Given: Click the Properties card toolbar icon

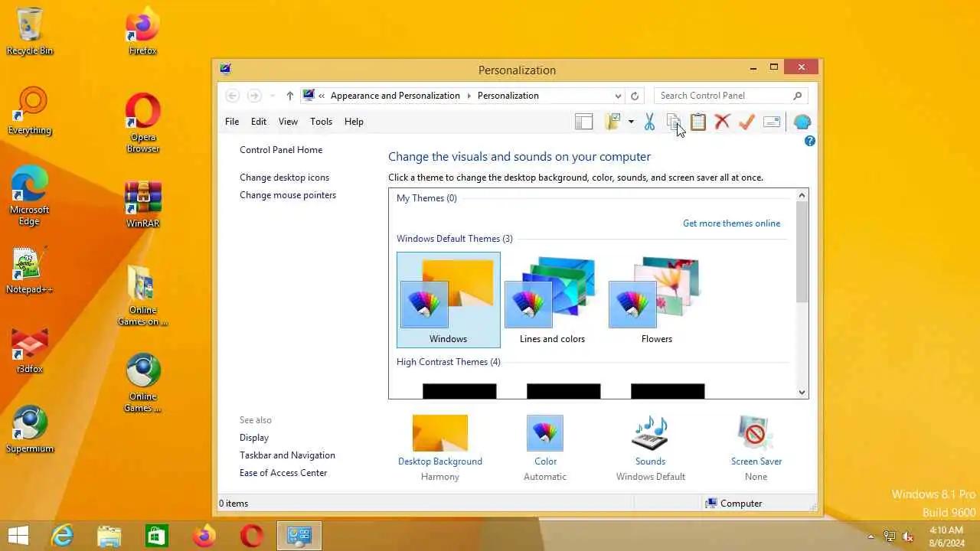Looking at the screenshot, I should point(772,122).
